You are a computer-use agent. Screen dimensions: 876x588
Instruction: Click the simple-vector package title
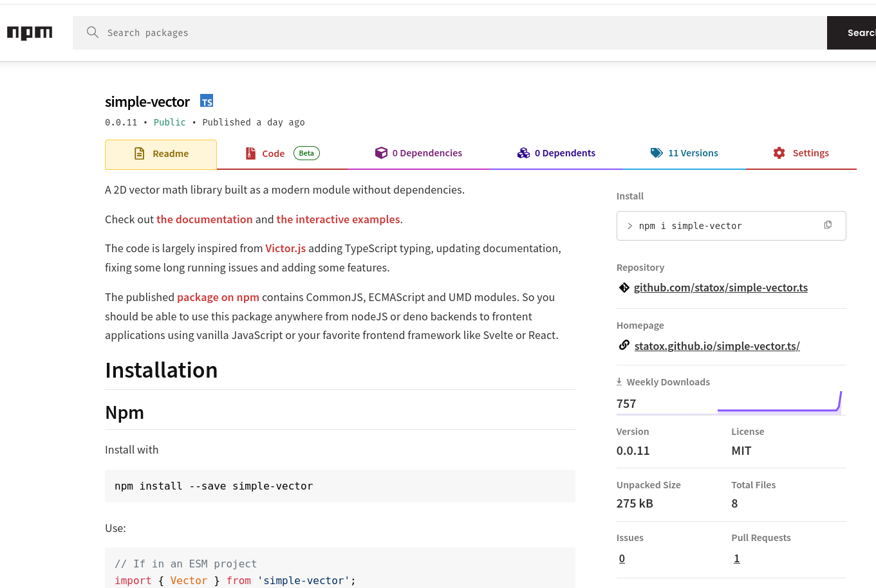(x=147, y=102)
